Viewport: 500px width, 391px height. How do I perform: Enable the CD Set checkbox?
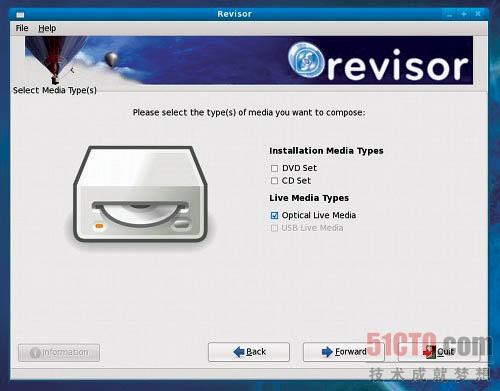click(274, 181)
